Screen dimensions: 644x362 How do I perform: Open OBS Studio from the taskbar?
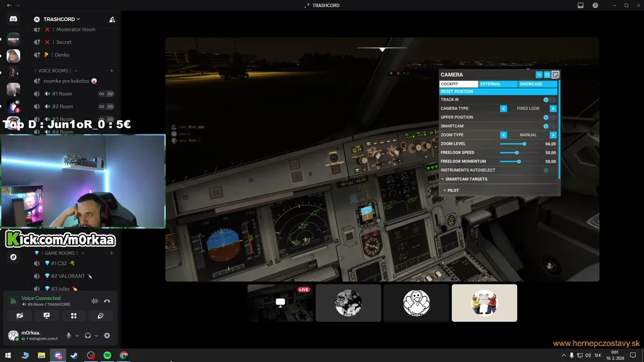tap(91, 355)
